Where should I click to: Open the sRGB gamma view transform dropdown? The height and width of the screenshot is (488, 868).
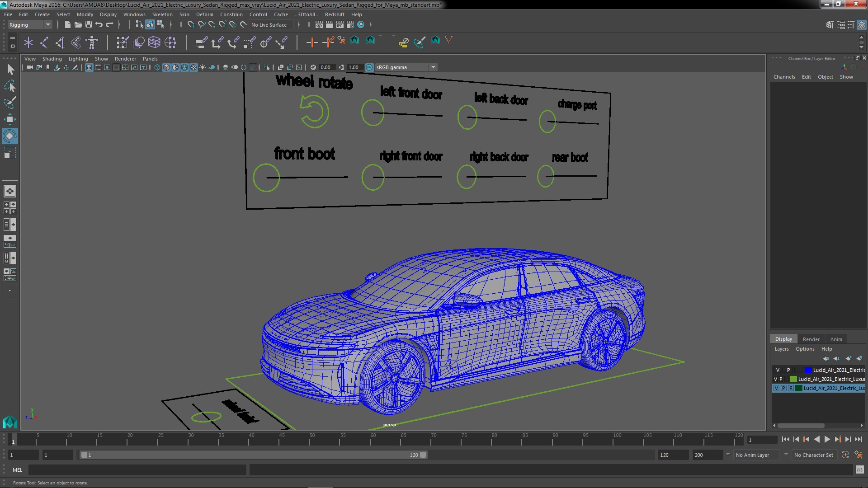433,67
